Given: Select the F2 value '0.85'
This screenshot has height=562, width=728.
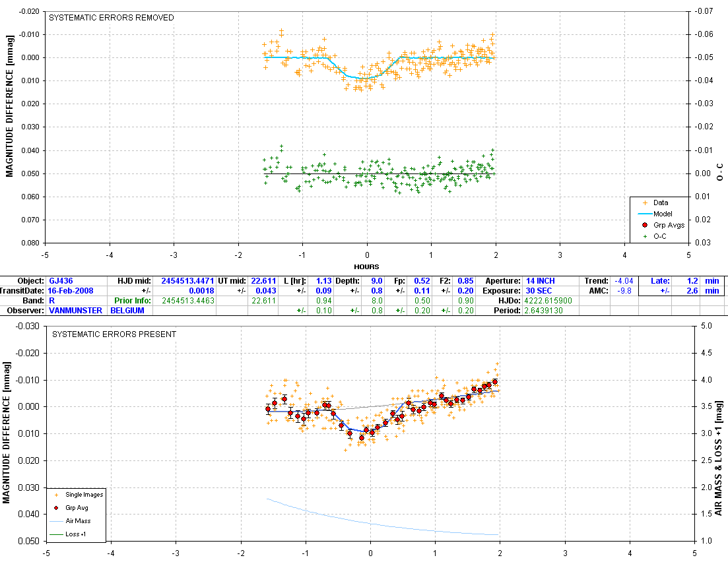Looking at the screenshot, I should point(466,281).
